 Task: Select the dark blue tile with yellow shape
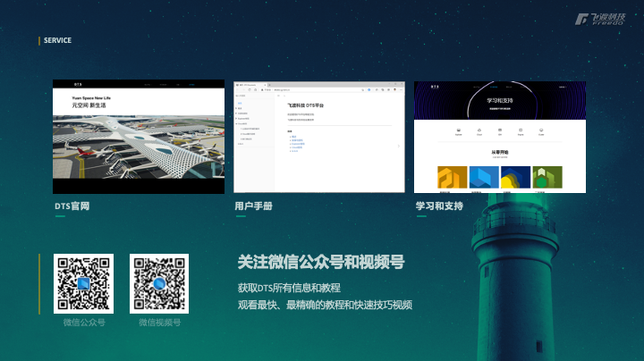point(515,177)
